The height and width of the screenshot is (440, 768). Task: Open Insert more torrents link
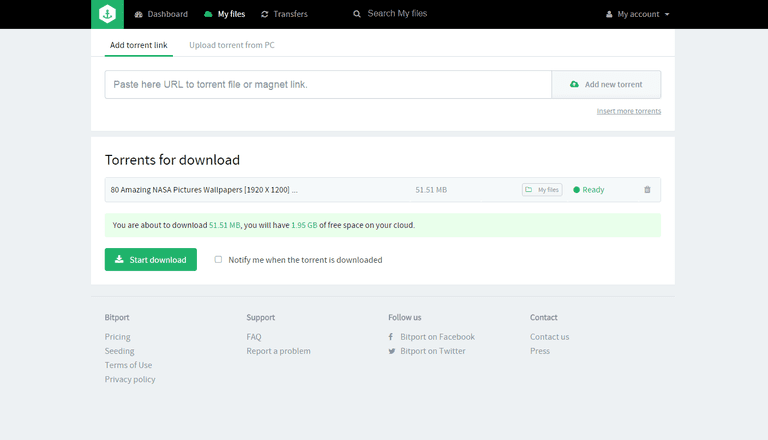click(629, 111)
